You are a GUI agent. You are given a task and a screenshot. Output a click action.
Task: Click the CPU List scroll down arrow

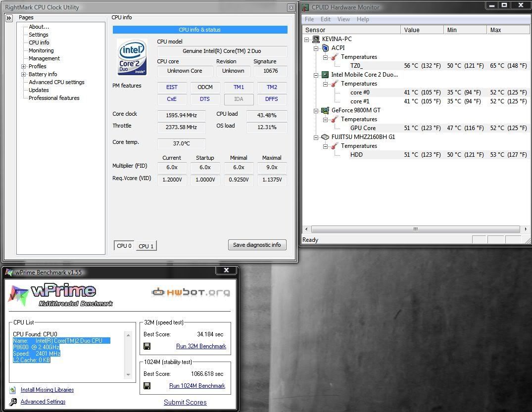click(x=128, y=375)
